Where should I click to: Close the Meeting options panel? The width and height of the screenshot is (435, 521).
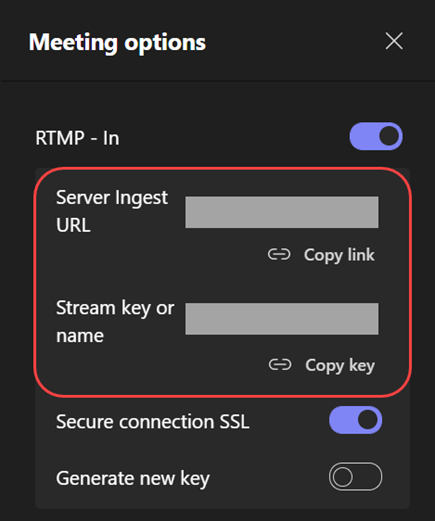pyautogui.click(x=394, y=41)
